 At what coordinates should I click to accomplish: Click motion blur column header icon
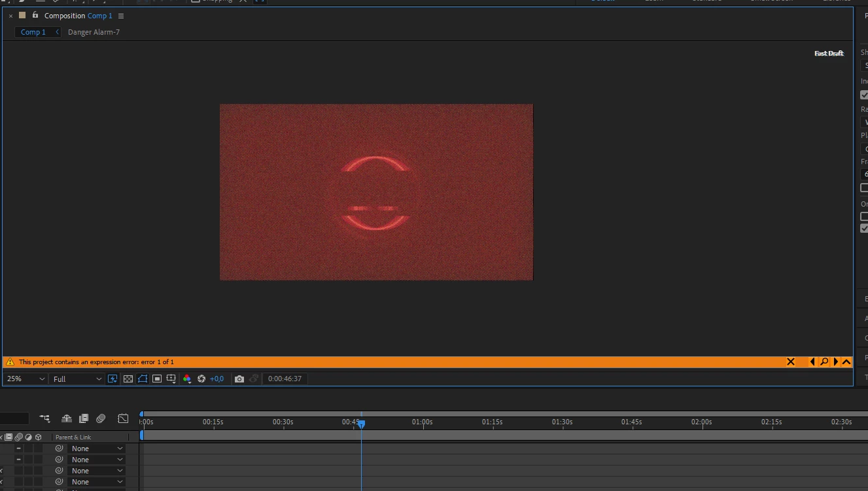[x=19, y=437]
